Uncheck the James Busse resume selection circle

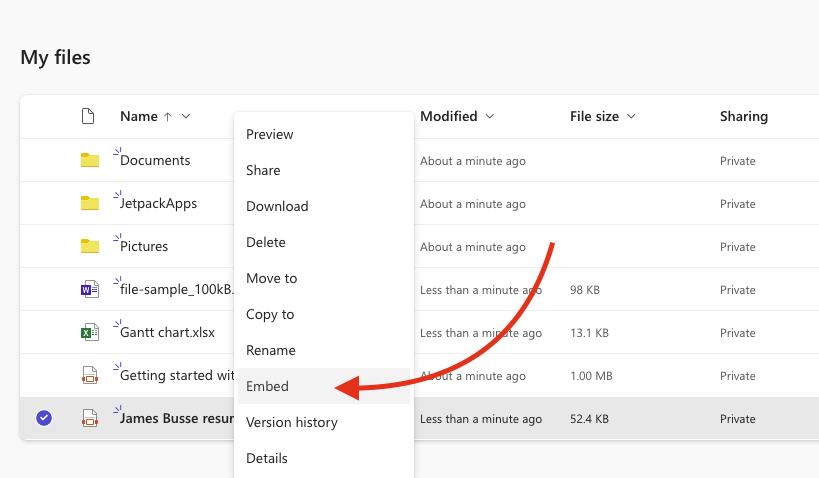coord(44,418)
